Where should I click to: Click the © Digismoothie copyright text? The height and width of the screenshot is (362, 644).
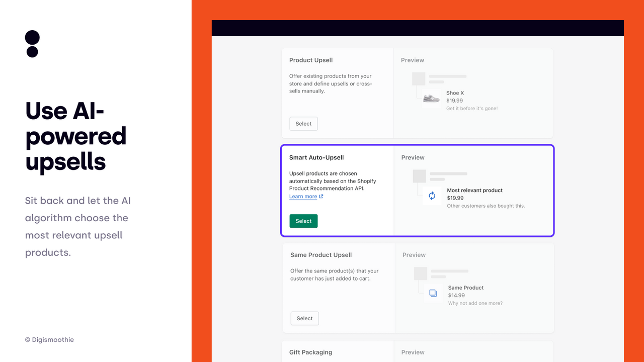coord(49,340)
